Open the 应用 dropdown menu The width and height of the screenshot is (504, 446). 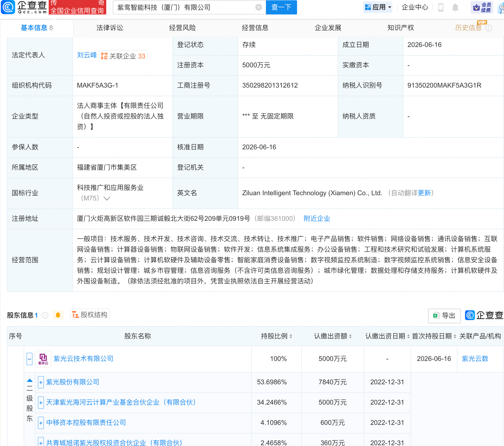(x=378, y=7)
